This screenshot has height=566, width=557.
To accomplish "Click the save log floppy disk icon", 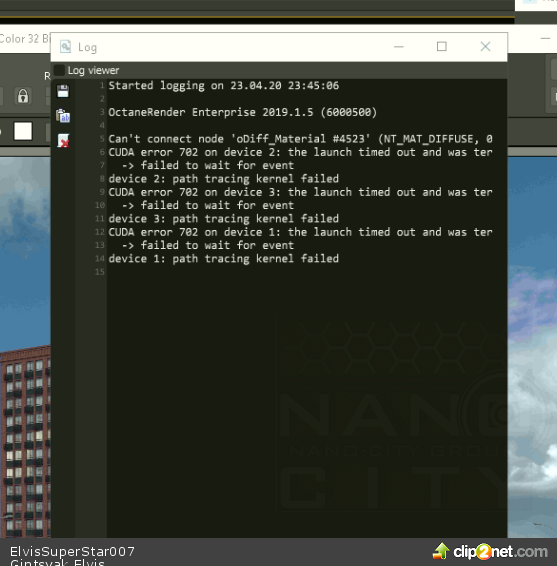I will tap(63, 92).
